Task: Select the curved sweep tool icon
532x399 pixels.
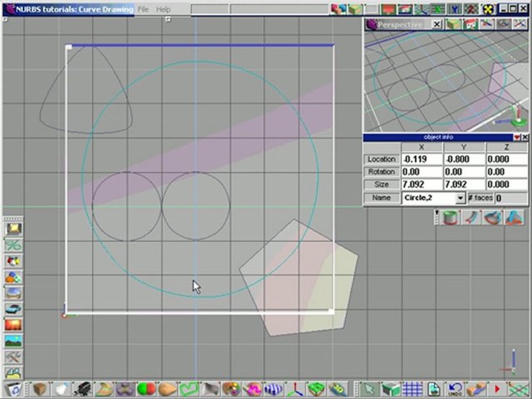Action: coord(472,217)
